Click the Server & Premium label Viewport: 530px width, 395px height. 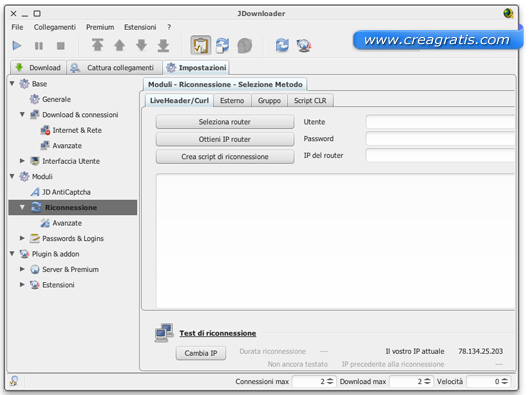tap(70, 269)
